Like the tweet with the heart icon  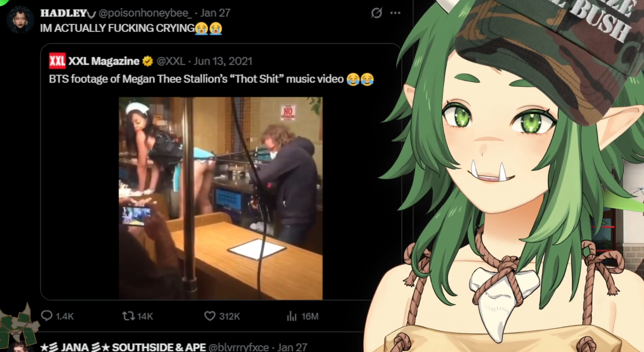click(x=210, y=316)
